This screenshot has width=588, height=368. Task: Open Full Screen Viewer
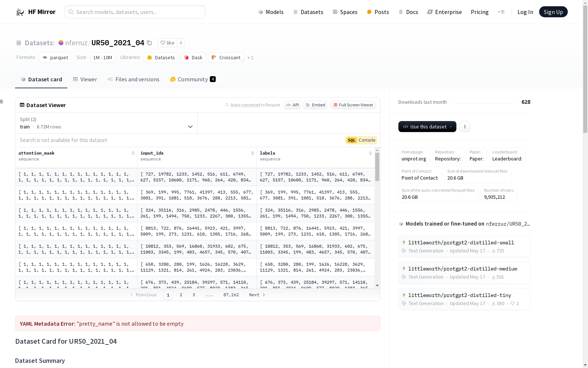(x=353, y=105)
